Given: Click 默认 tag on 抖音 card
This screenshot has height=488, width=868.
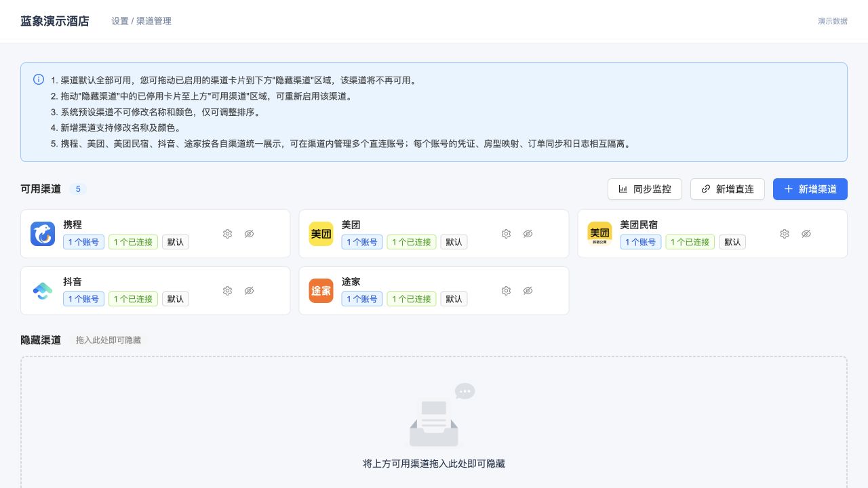Looking at the screenshot, I should pos(176,299).
